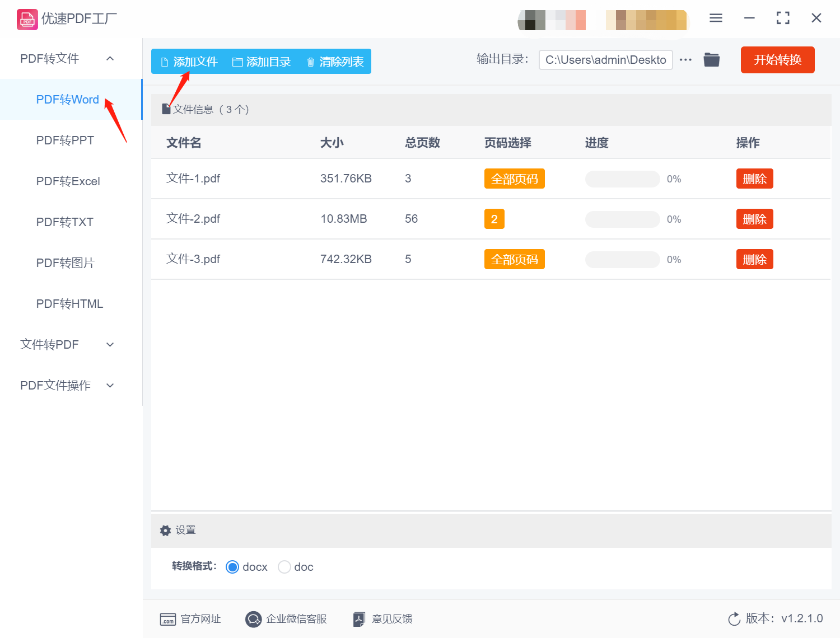Select the file name 文件-2.pdf

[x=193, y=219]
